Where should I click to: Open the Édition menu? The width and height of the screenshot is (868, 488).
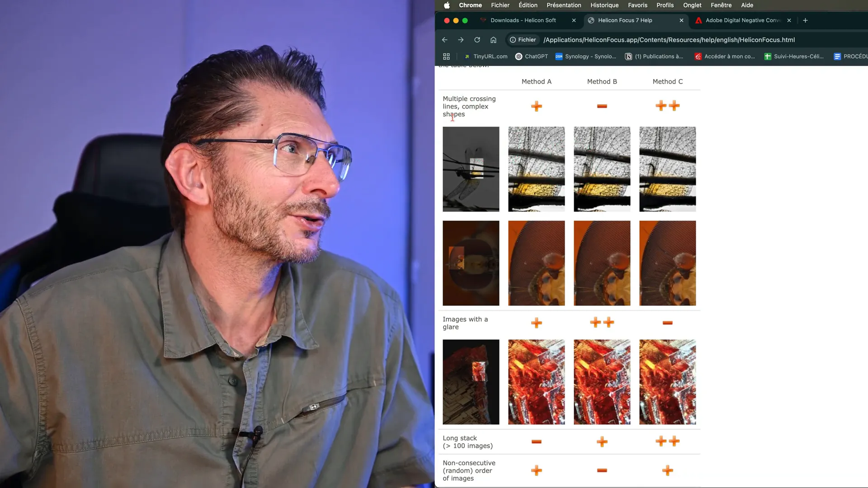[x=528, y=5]
